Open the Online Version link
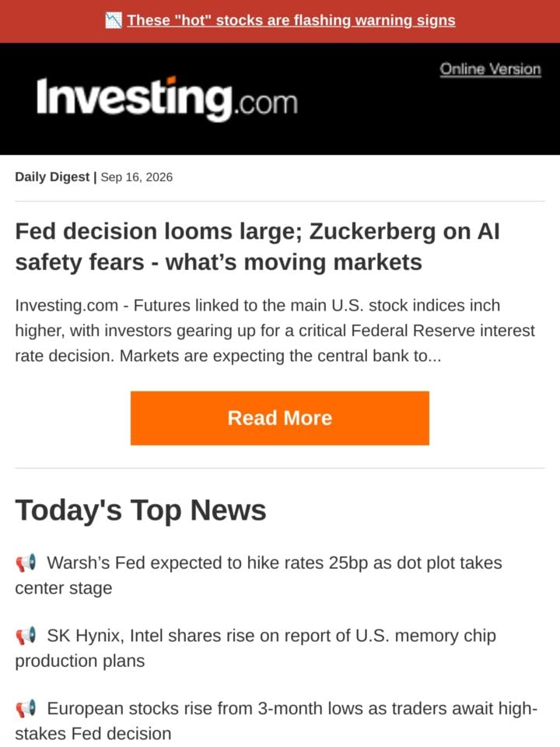The image size is (560, 747). (490, 69)
